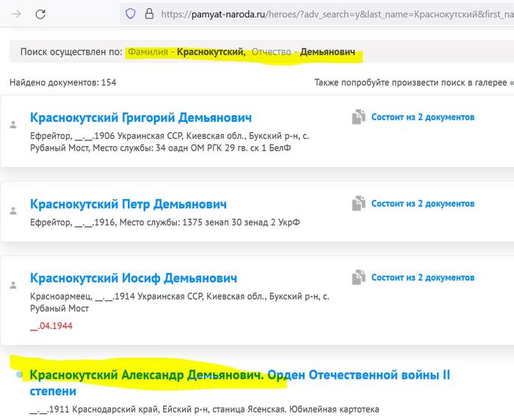This screenshot has height=420, width=514.
Task: Click the document icon in Иосиф's result
Action: 358,278
